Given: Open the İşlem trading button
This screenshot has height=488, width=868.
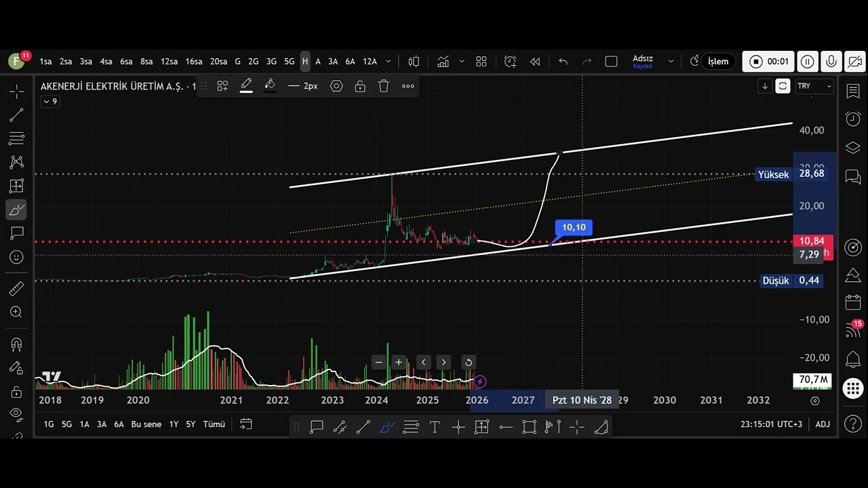Looking at the screenshot, I should (718, 62).
